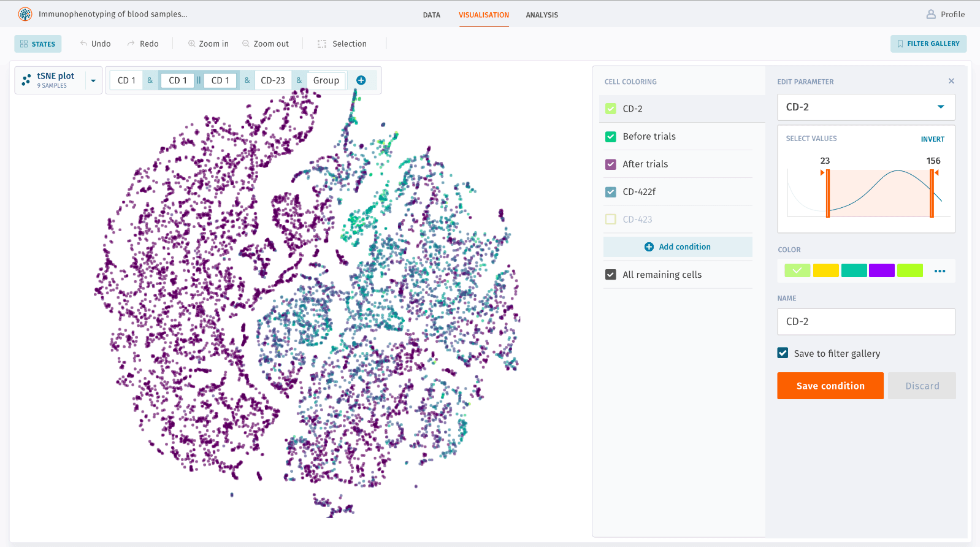Image resolution: width=980 pixels, height=547 pixels.
Task: Uncheck the Before trials checkbox
Action: [611, 137]
